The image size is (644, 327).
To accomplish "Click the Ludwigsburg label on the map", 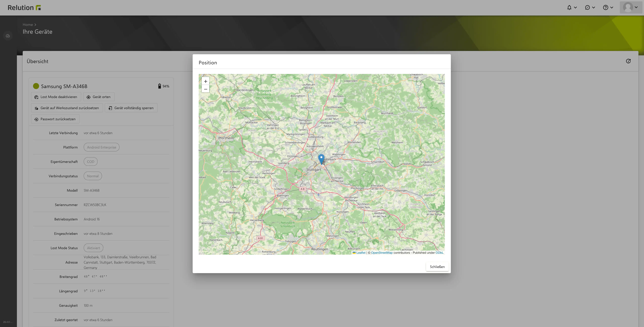I will coord(315,137).
